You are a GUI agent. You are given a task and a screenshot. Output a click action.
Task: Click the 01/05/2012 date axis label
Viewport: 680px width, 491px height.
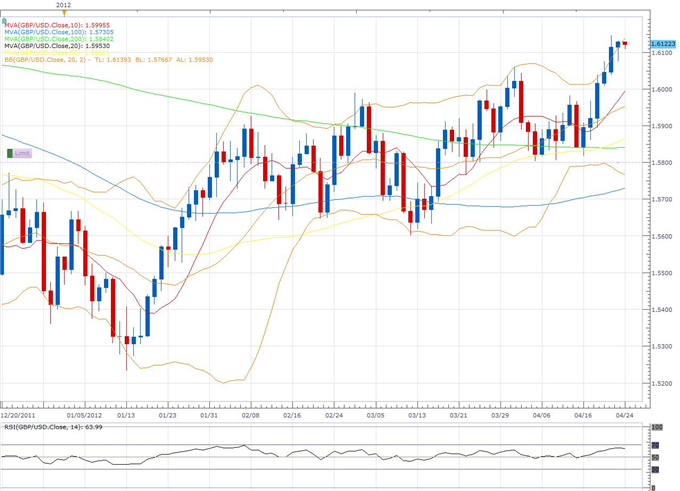point(84,415)
